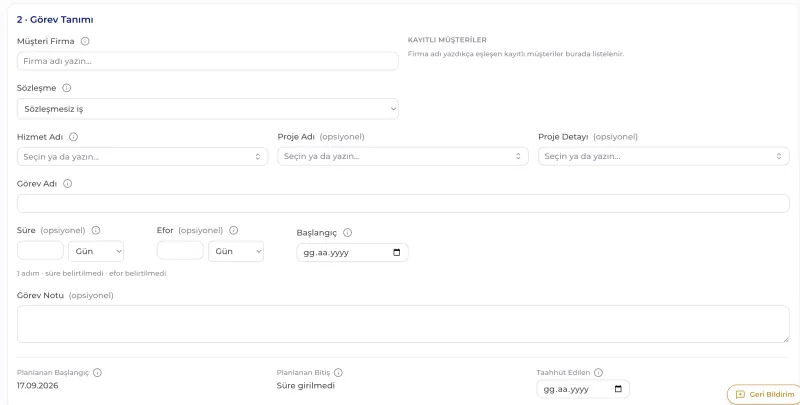Focus the Görev Adı text field
800x405 pixels.
[x=403, y=204]
